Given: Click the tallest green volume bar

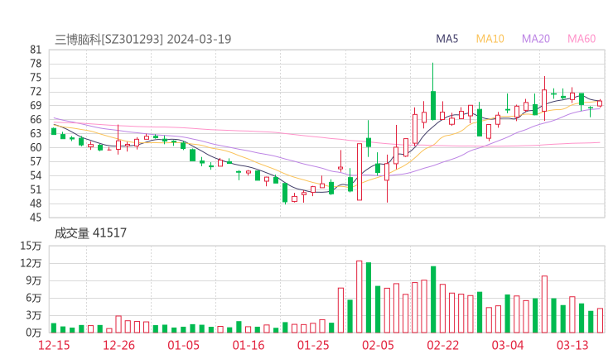Looking at the screenshot, I should pos(369,298).
